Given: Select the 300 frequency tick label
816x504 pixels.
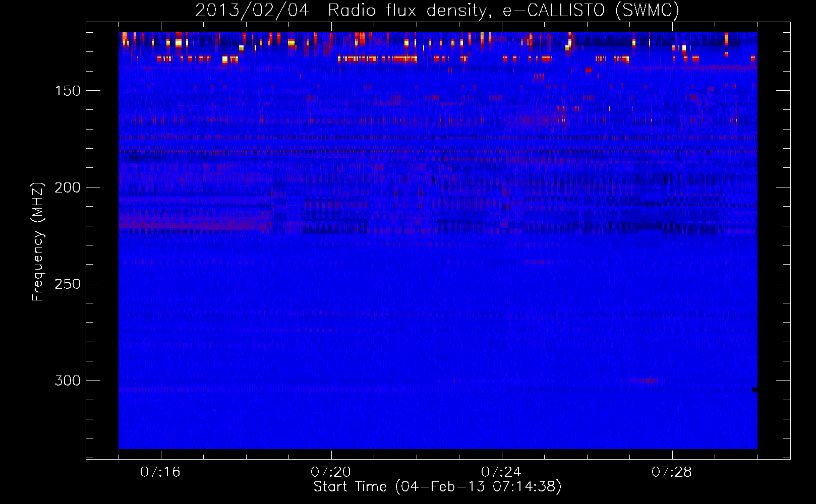Looking at the screenshot, I should 68,381.
